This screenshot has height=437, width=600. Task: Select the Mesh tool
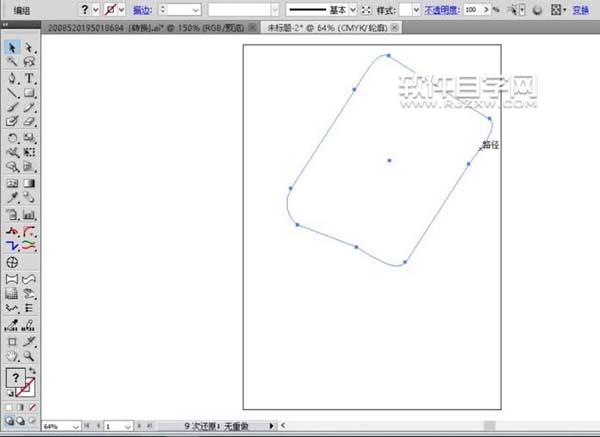tap(12, 183)
